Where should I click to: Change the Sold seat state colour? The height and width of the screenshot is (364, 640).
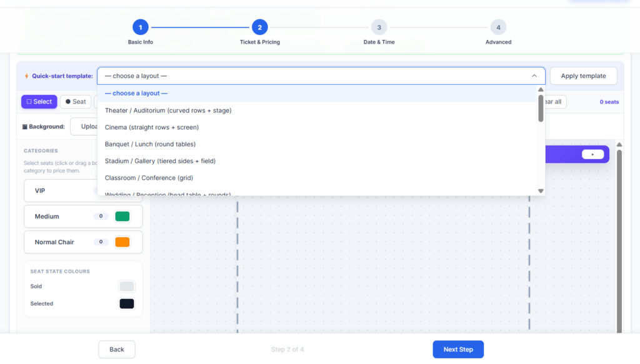point(126,286)
